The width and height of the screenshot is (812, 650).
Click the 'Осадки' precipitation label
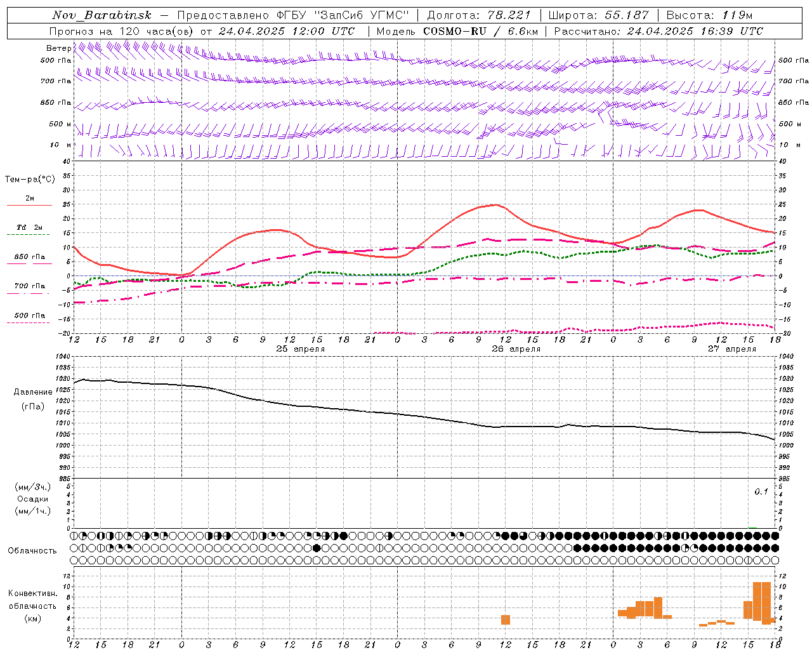coord(32,499)
